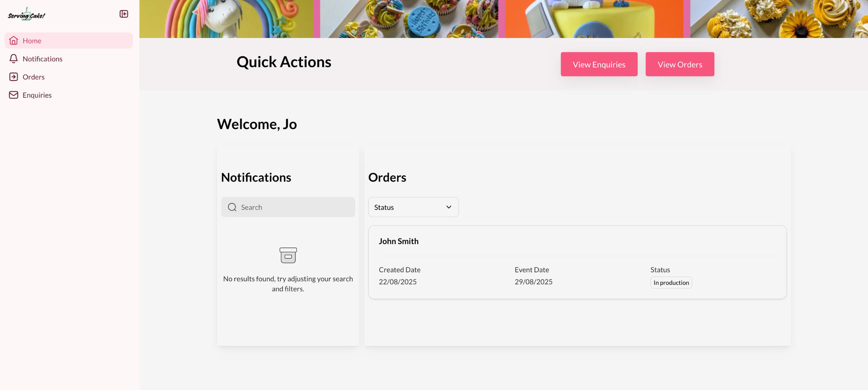Select Orders in the sidebar navigation
868x390 pixels.
click(34, 77)
